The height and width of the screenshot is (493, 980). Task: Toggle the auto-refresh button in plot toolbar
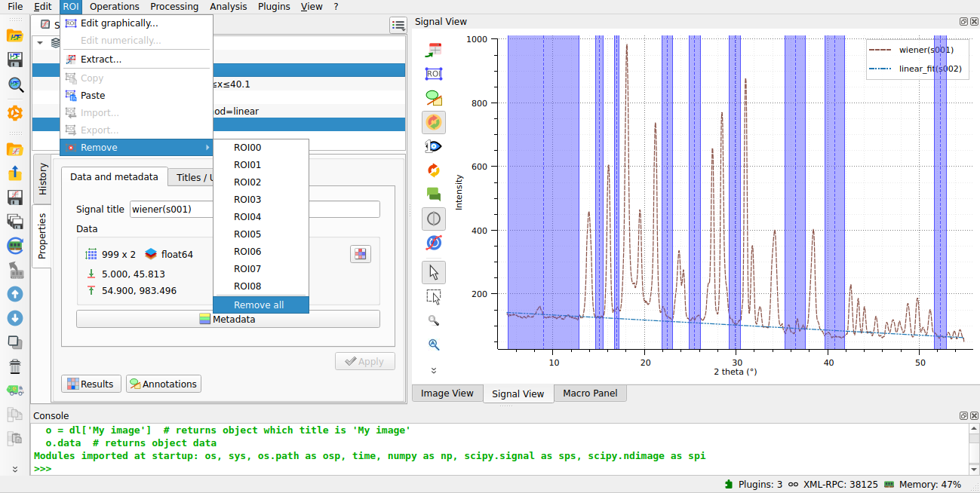pyautogui.click(x=433, y=121)
